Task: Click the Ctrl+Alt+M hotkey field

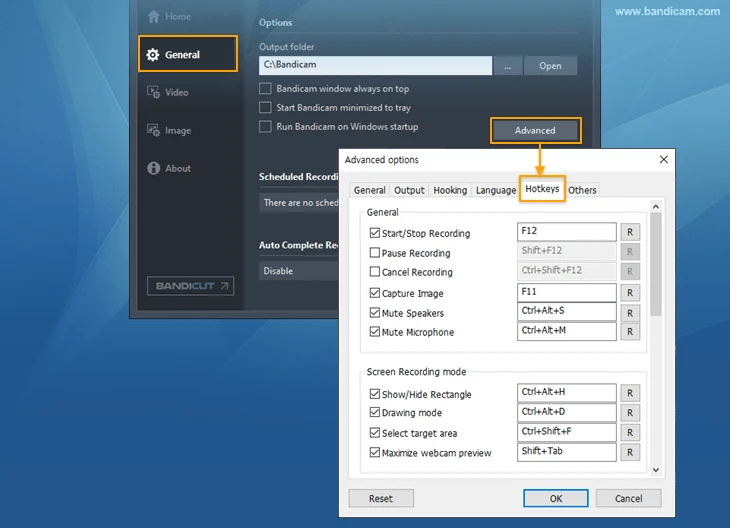Action: coord(567,331)
